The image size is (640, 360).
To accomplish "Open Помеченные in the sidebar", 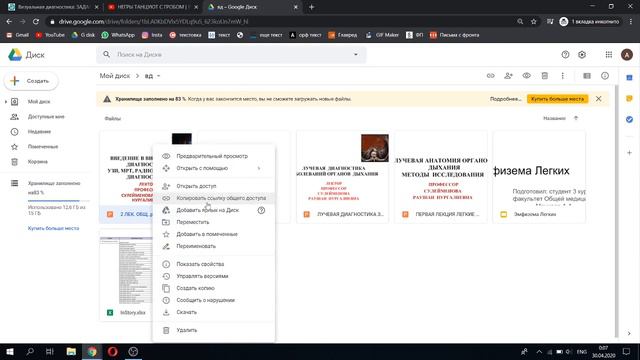I will click(x=43, y=147).
